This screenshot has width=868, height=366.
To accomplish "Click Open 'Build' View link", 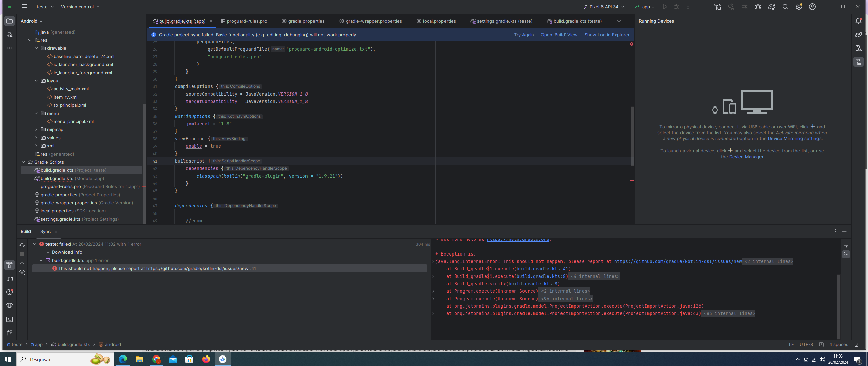I will tap(559, 35).
